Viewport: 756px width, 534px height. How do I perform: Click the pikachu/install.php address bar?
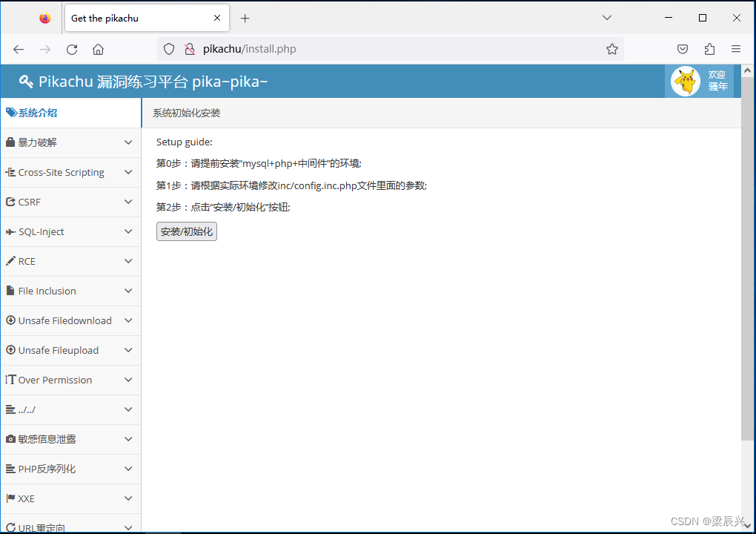point(391,49)
